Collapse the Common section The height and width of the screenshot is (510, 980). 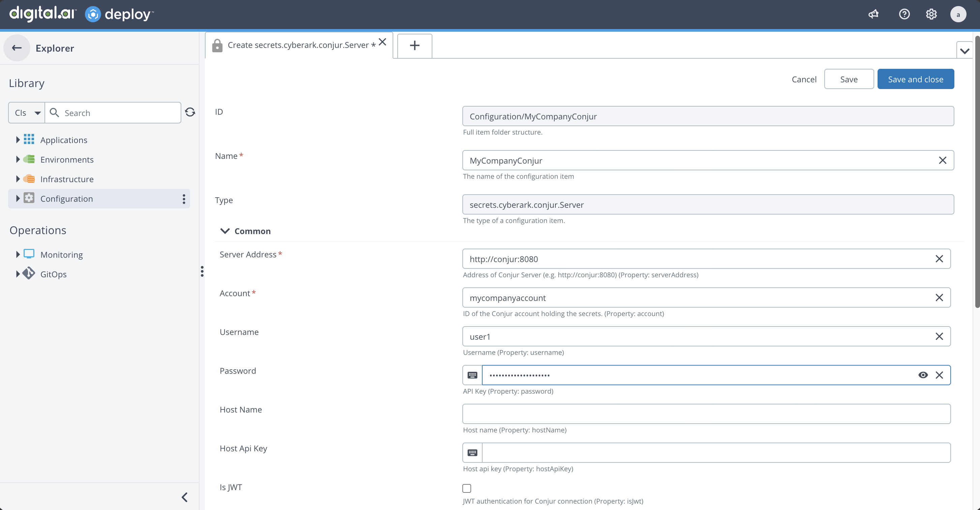click(x=225, y=231)
